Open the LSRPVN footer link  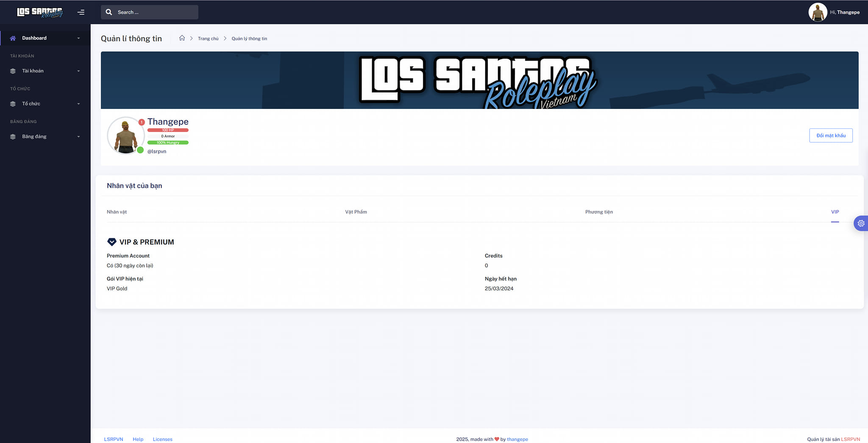tap(114, 439)
